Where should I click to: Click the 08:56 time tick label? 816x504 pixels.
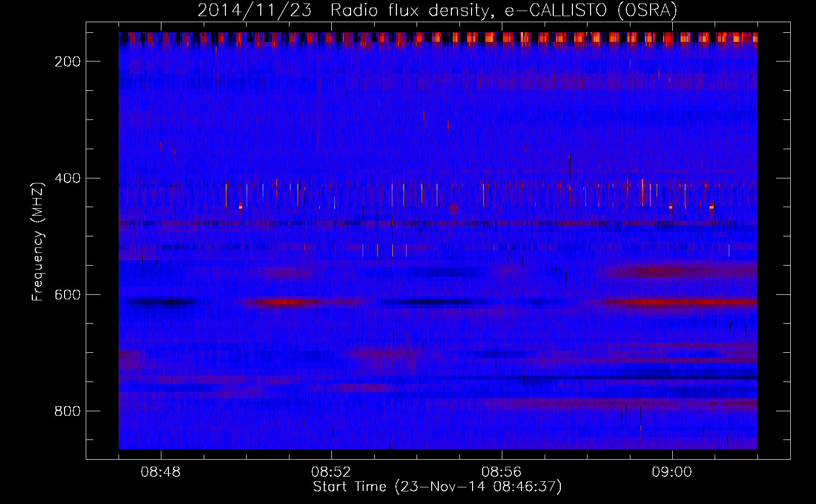(x=501, y=472)
